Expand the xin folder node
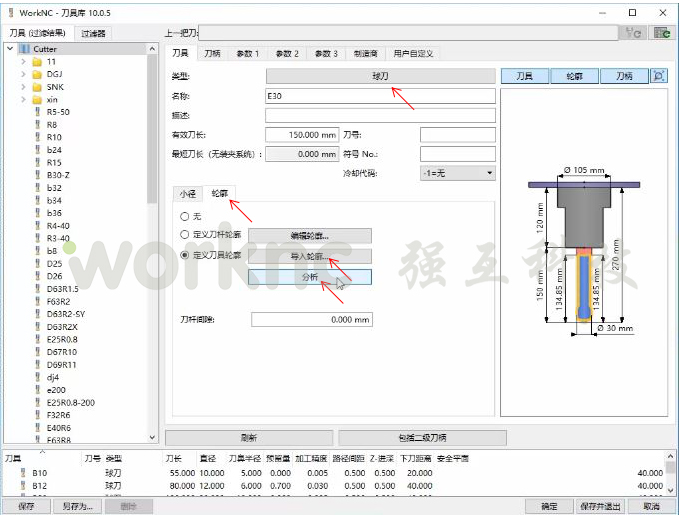The height and width of the screenshot is (516, 681). [23, 99]
